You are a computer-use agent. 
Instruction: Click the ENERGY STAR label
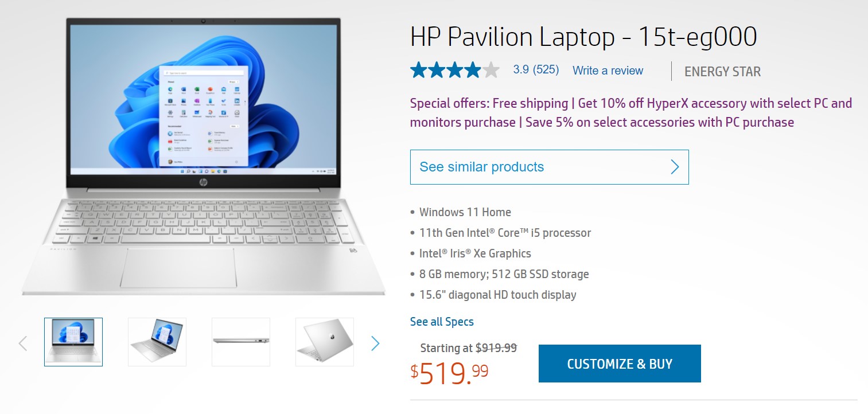pos(722,72)
